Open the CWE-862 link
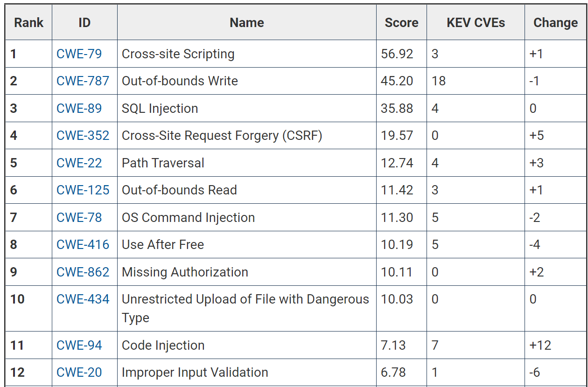588x387 pixels. click(x=83, y=272)
